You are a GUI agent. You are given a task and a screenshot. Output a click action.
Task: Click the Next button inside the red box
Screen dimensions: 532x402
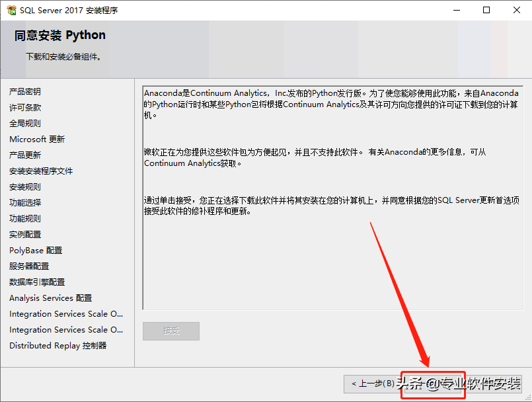coord(433,384)
